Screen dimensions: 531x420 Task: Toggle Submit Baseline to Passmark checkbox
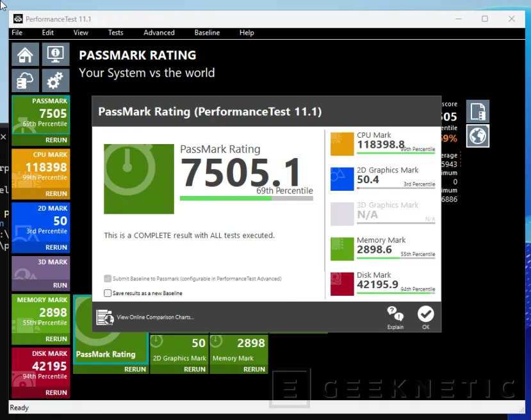coord(108,279)
